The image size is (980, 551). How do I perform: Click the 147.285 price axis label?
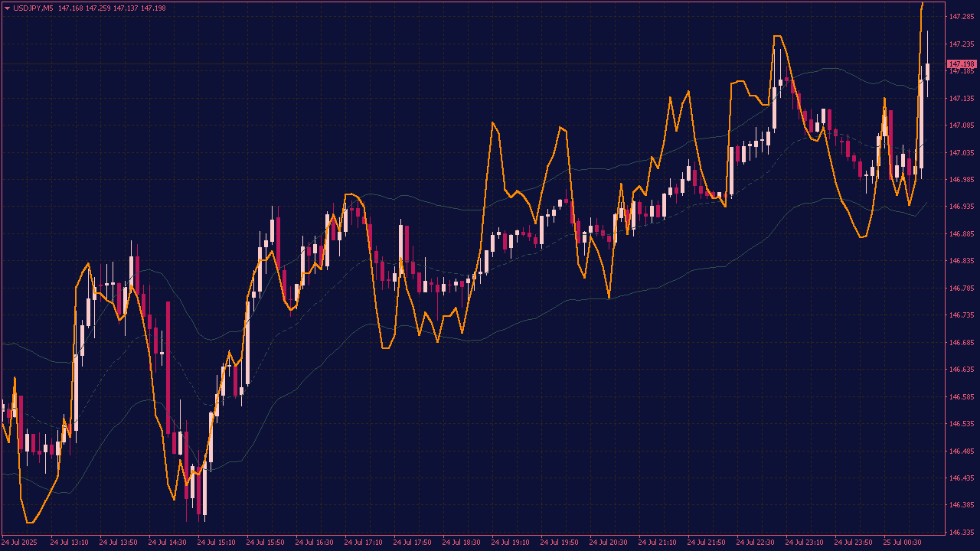tap(961, 17)
